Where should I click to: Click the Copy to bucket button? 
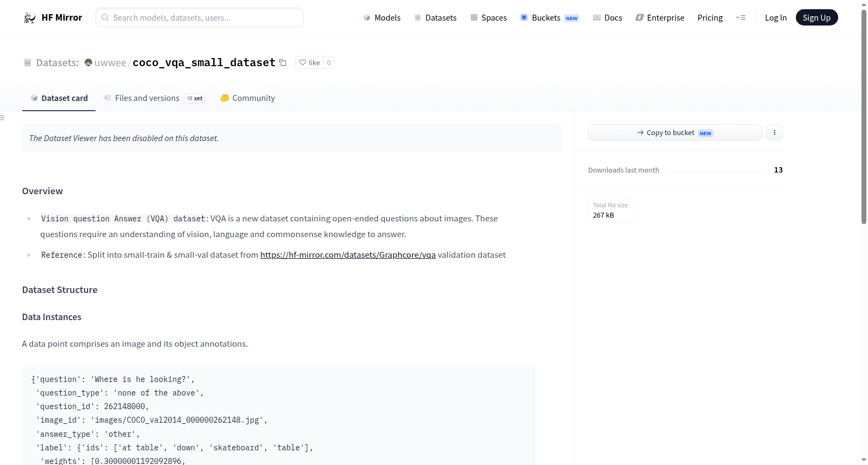[x=675, y=132]
